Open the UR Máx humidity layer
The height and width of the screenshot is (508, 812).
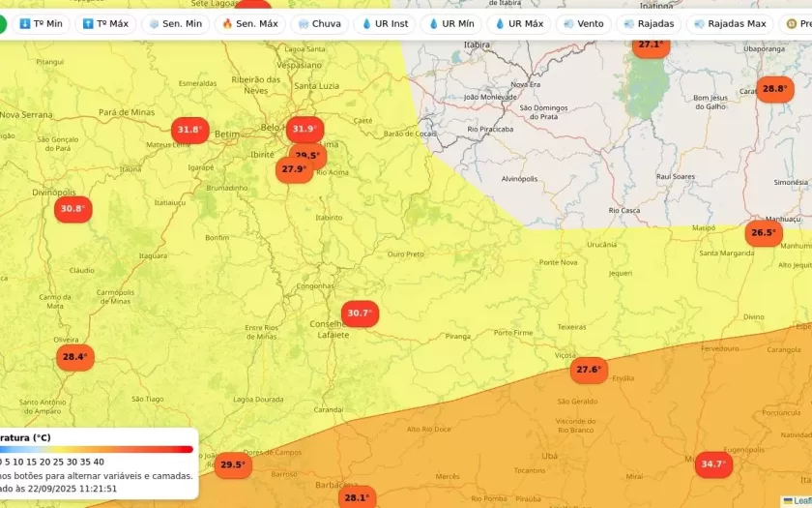518,23
